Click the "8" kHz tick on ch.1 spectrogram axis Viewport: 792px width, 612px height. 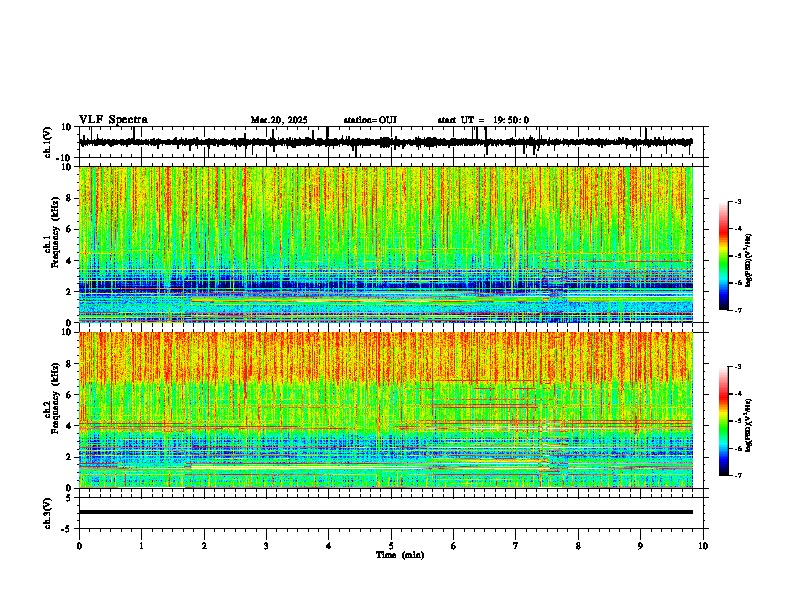(71, 198)
